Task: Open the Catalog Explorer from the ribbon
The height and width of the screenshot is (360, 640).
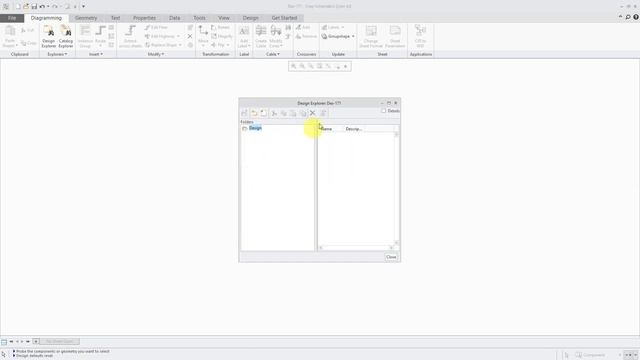Action: click(66, 36)
